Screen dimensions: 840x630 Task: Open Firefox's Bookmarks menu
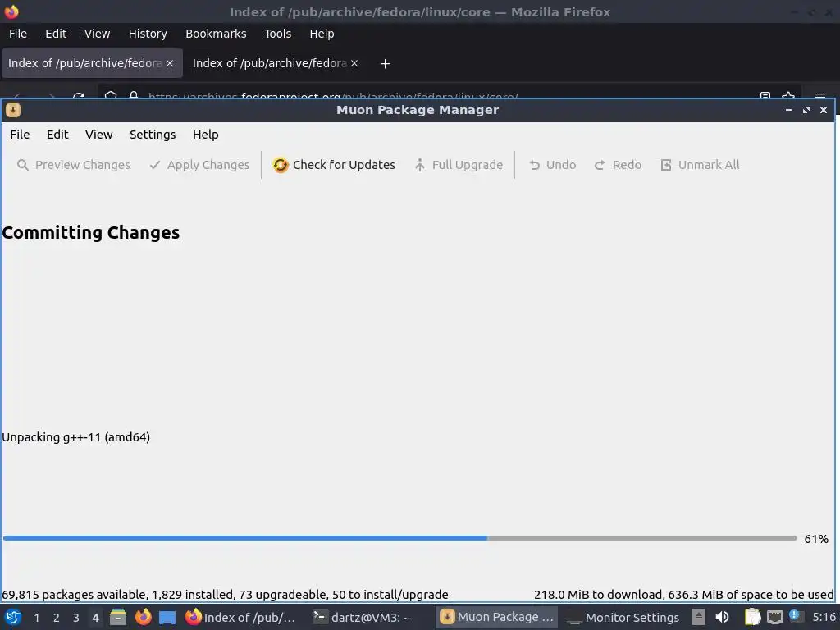216,34
